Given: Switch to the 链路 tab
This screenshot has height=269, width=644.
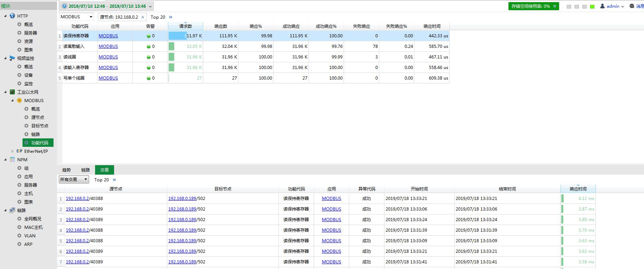Looking at the screenshot, I should pos(86,170).
